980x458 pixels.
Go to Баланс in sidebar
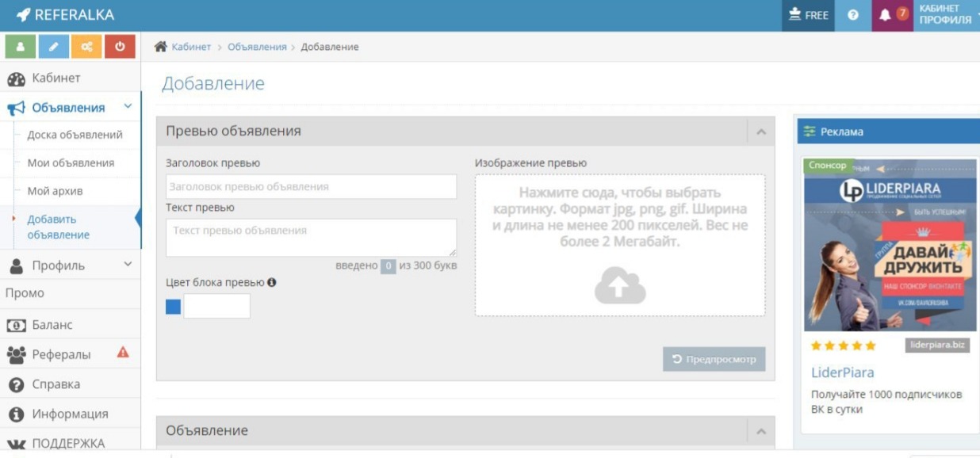click(52, 325)
